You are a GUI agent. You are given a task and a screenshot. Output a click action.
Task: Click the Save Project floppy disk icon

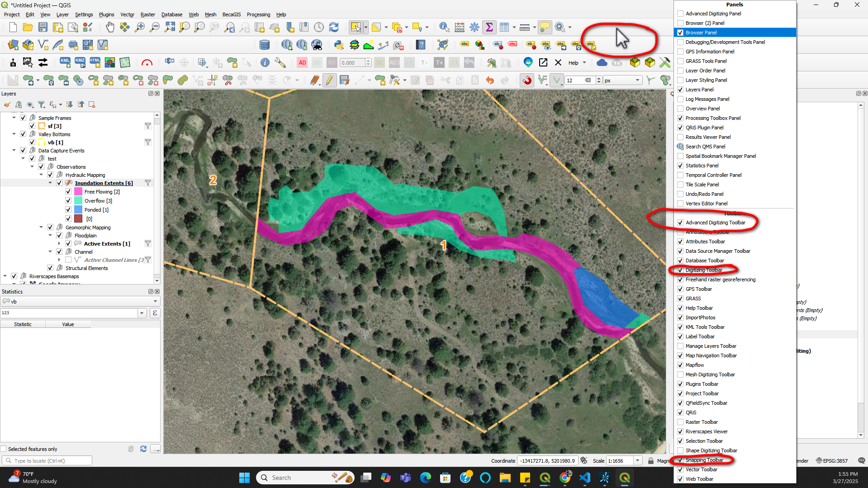pyautogui.click(x=43, y=27)
